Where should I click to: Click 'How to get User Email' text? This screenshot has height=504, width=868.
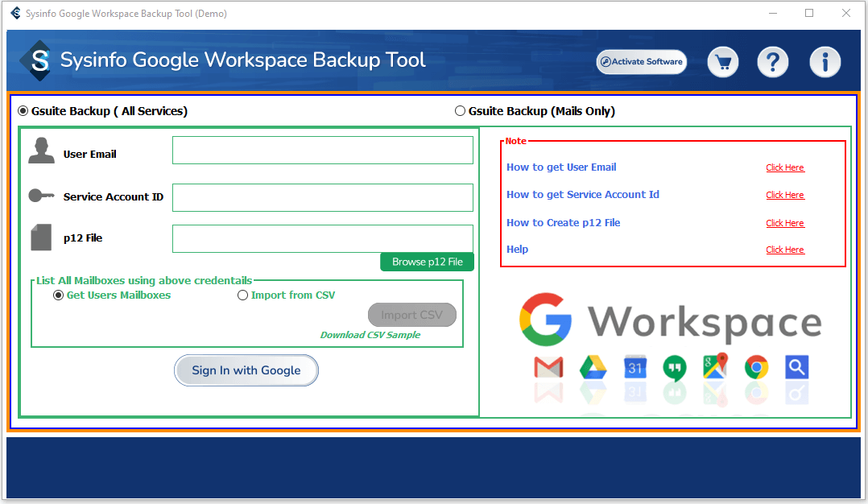(561, 167)
